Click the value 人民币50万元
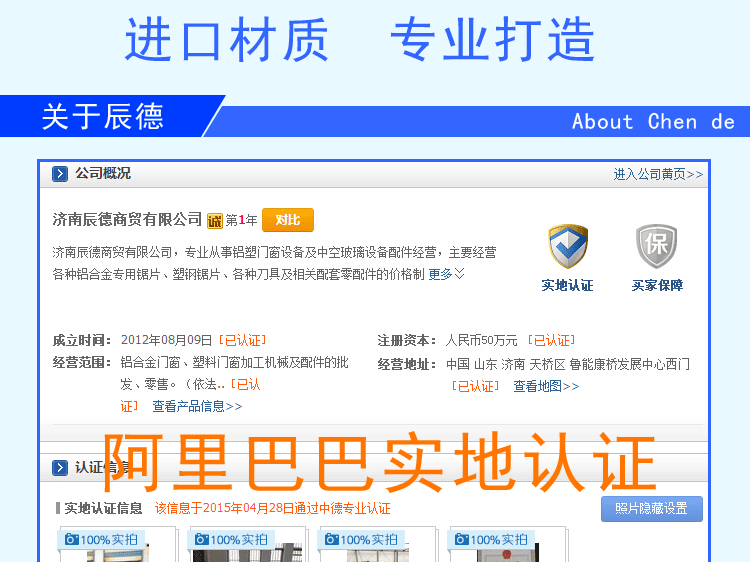The height and width of the screenshot is (562, 750). coord(481,340)
